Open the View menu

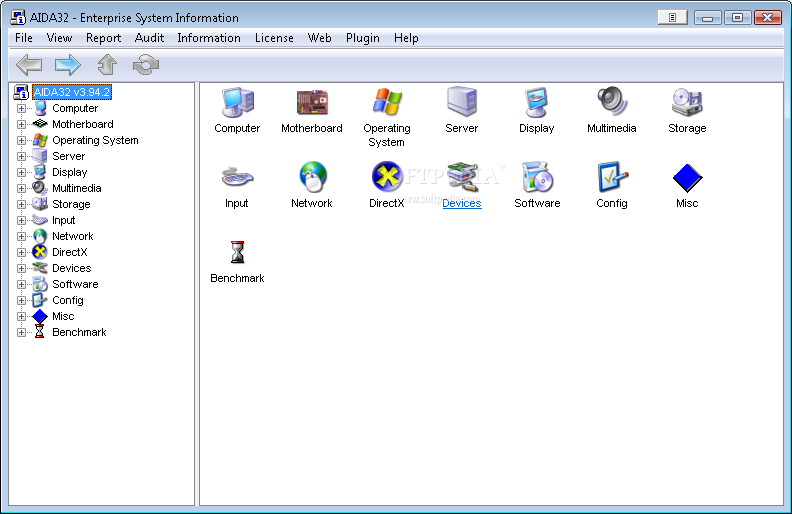tap(59, 38)
